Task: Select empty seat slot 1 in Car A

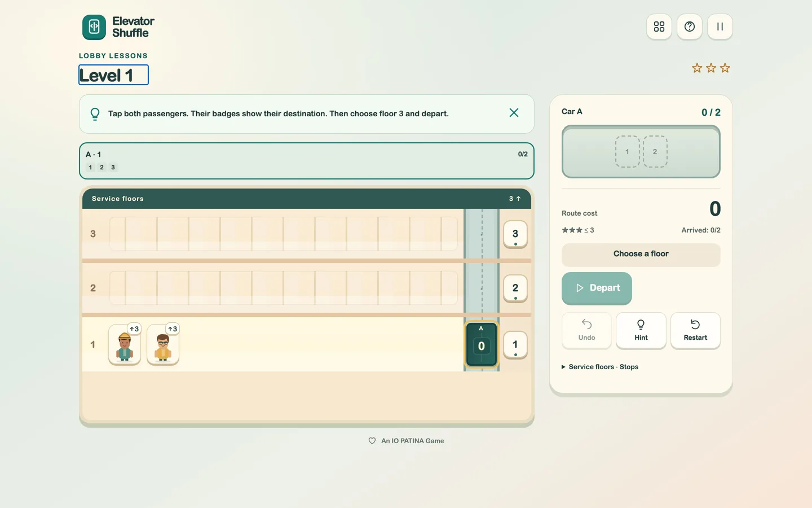Action: coord(627,151)
